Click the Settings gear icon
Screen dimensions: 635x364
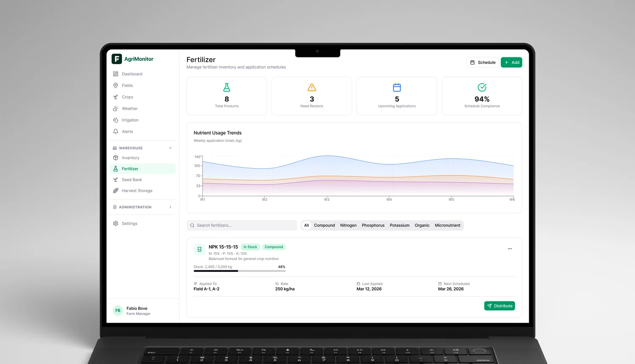(116, 223)
